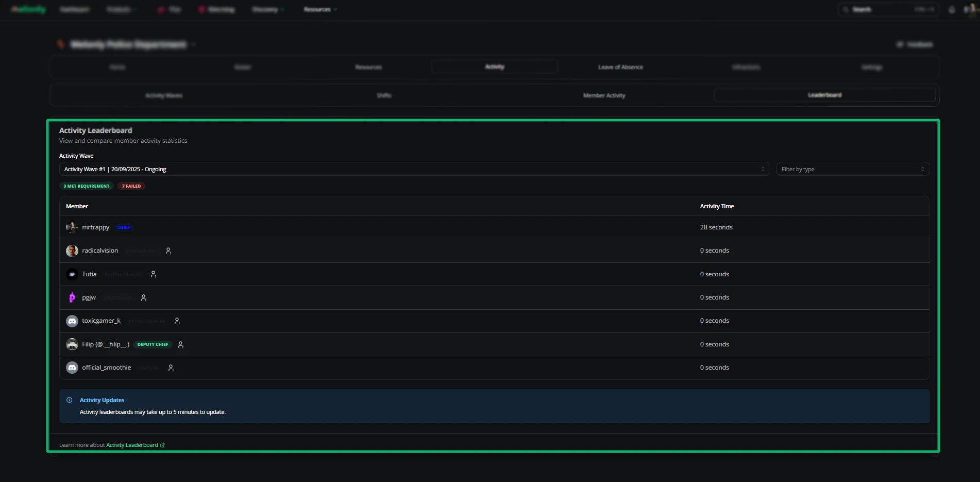Viewport: 980px width, 482px height.
Task: Click mrtrappy's avatar picture
Action: [x=72, y=227]
